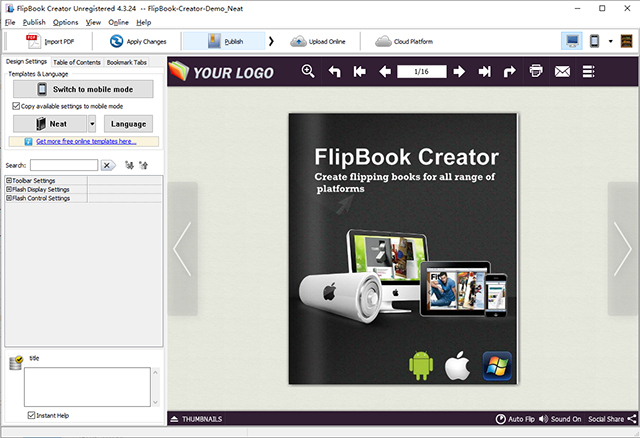Uncheck the Instant Help checkbox

(x=32, y=415)
